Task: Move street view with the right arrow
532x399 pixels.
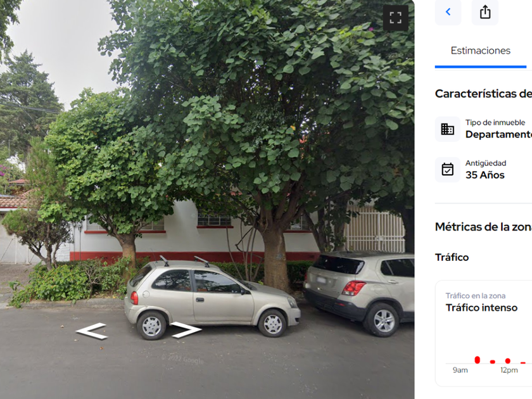Action: [x=186, y=330]
